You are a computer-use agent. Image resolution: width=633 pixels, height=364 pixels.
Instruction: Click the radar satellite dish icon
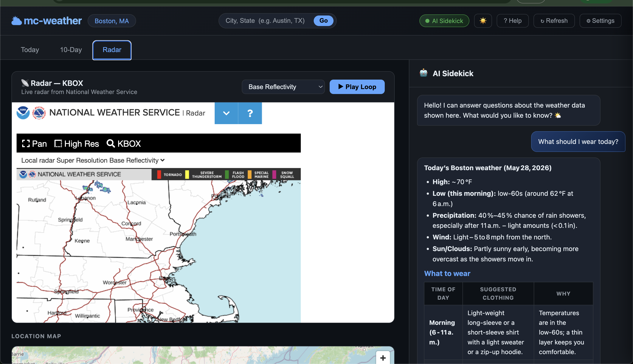pos(25,83)
